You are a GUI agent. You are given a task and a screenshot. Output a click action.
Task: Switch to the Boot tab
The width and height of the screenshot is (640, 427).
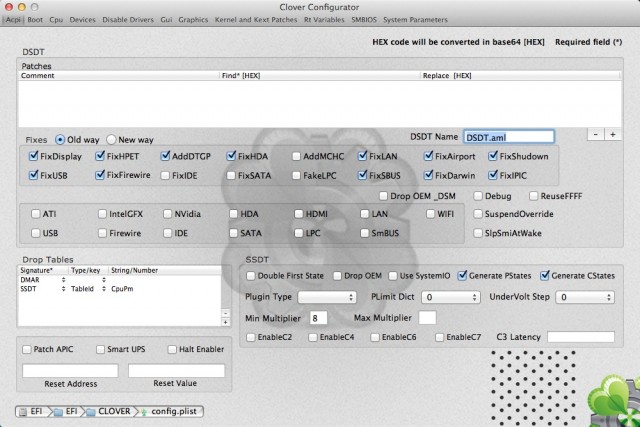click(35, 20)
